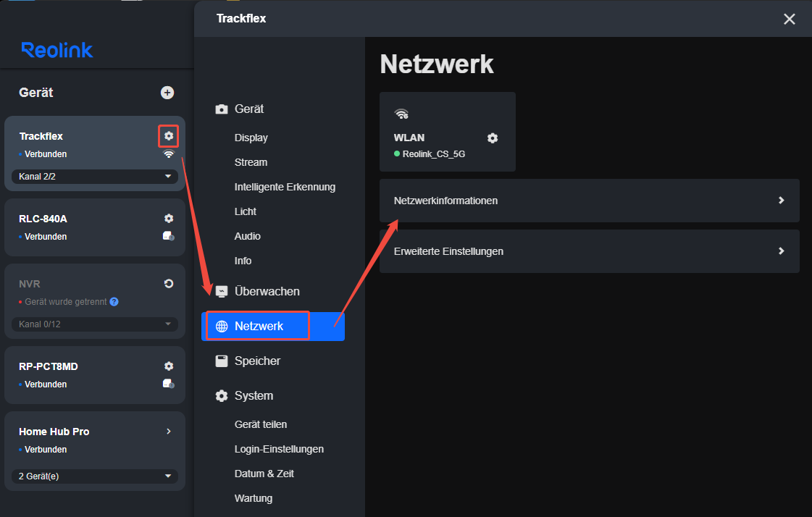Open the Display settings
This screenshot has height=517, width=812.
251,138
